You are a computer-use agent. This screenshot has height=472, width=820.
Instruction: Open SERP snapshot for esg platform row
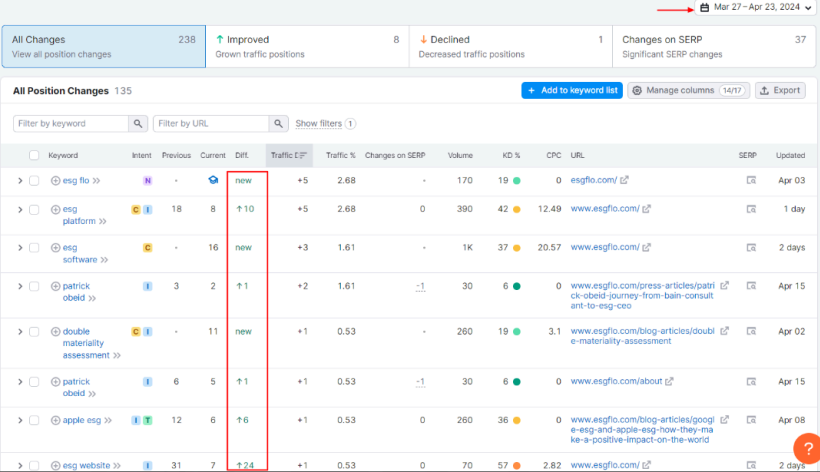(x=751, y=209)
